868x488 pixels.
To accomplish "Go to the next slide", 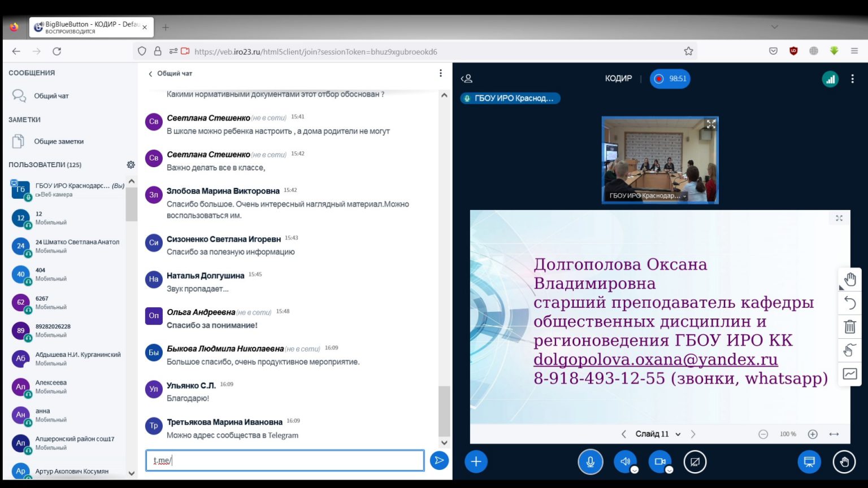I will (693, 434).
